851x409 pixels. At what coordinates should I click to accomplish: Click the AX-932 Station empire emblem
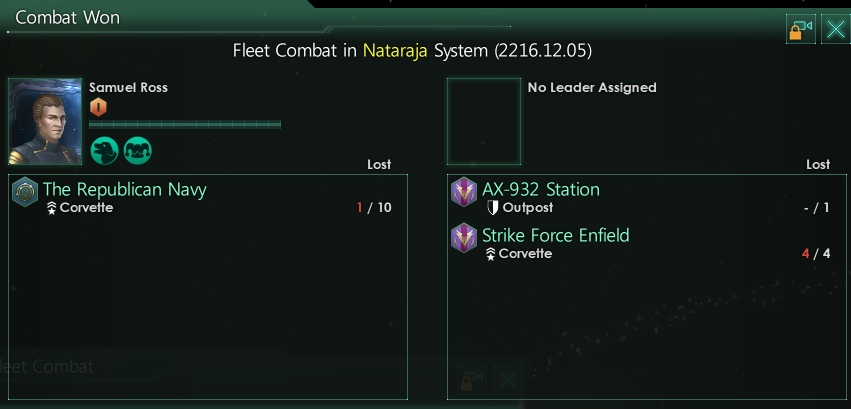[x=464, y=192]
